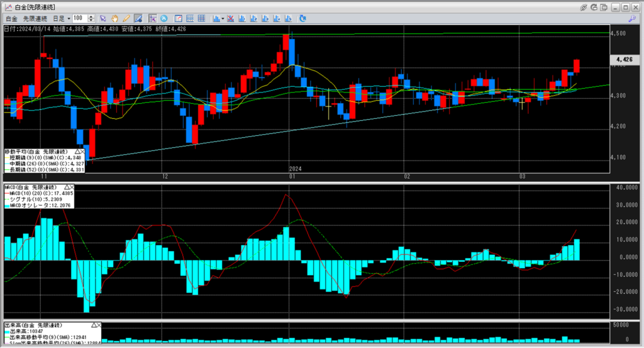
Task: Toggle the highlighted trendline pen tool
Action: (138, 18)
